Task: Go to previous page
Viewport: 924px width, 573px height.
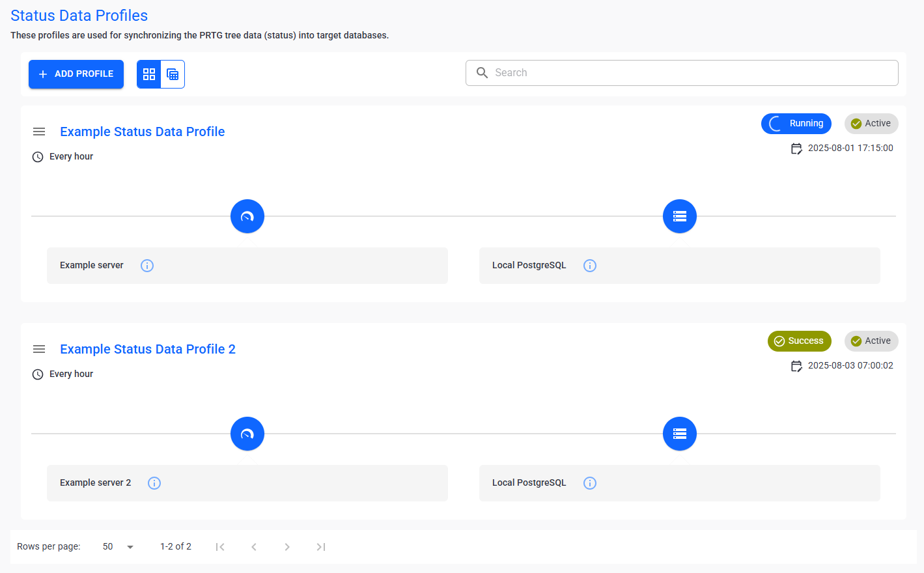Action: [x=254, y=547]
